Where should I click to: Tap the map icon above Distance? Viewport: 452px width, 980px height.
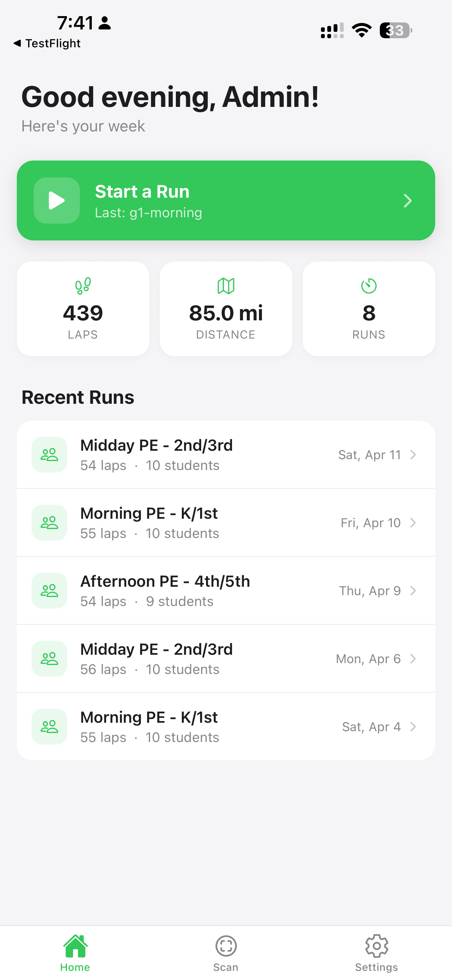click(226, 286)
